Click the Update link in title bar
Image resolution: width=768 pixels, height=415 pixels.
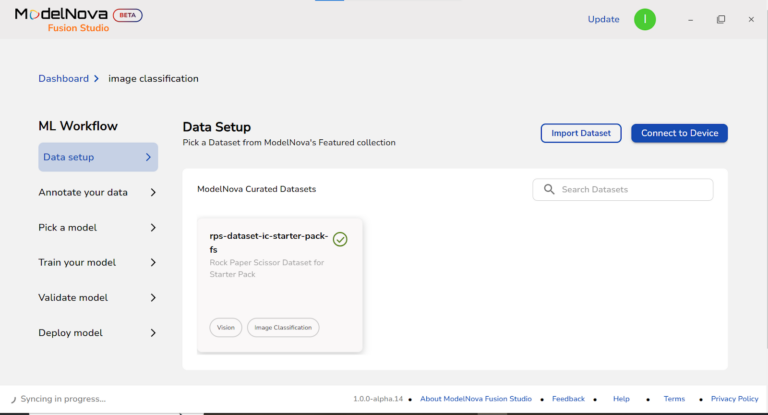[603, 19]
